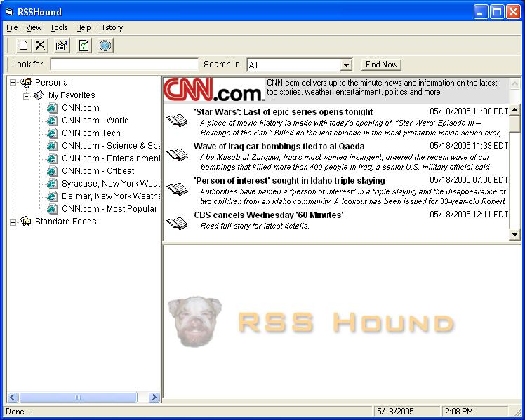Open the History menu
The image size is (525, 420).
[111, 27]
